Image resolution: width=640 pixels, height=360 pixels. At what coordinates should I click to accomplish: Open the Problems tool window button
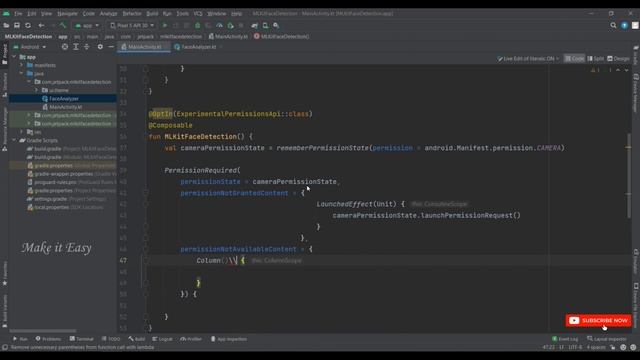[48, 339]
